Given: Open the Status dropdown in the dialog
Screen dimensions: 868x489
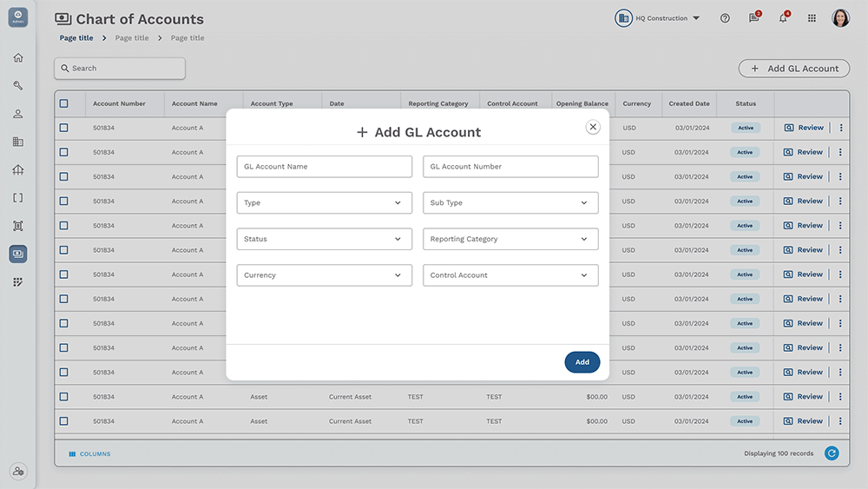Looking at the screenshot, I should [325, 239].
